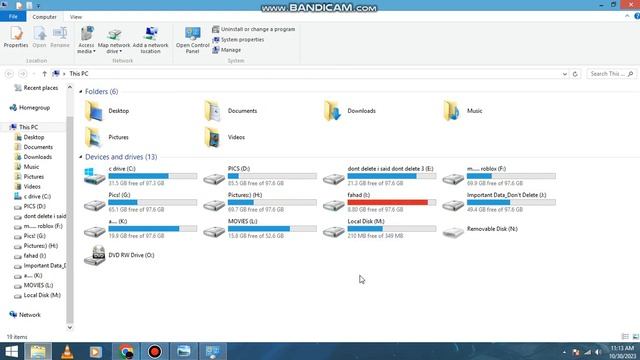Open the Map network drive option

click(114, 41)
